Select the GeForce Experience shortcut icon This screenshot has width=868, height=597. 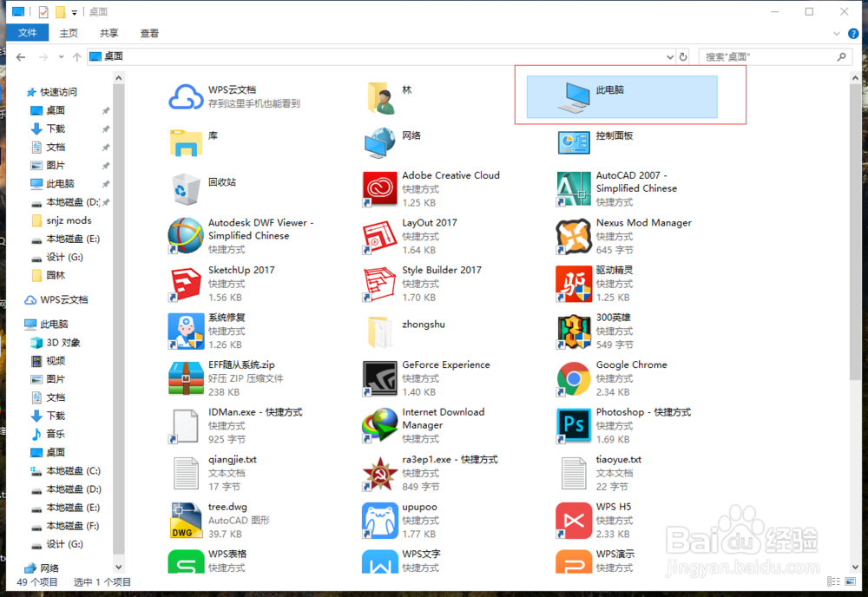[x=380, y=378]
